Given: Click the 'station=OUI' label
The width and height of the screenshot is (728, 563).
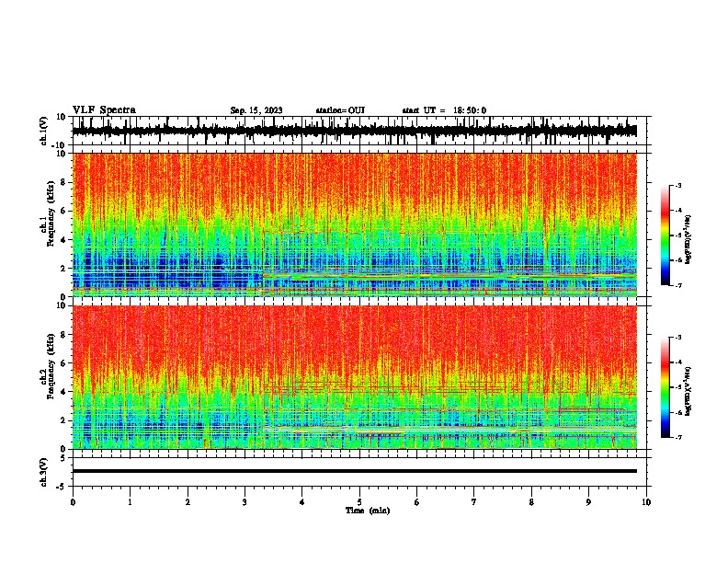Looking at the screenshot, I should point(340,110).
